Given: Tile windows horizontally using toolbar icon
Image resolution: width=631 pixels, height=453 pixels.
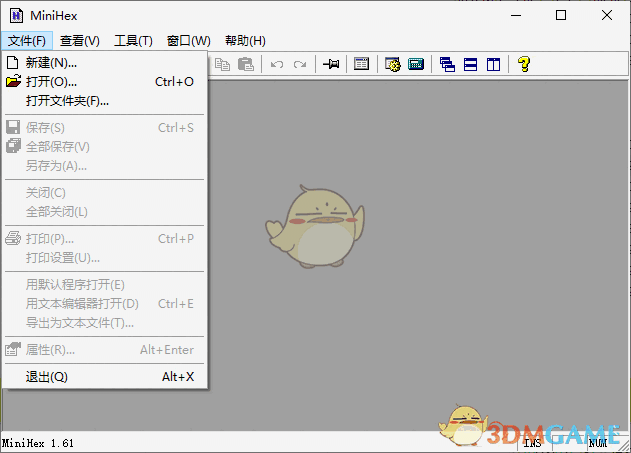Looking at the screenshot, I should 470,64.
